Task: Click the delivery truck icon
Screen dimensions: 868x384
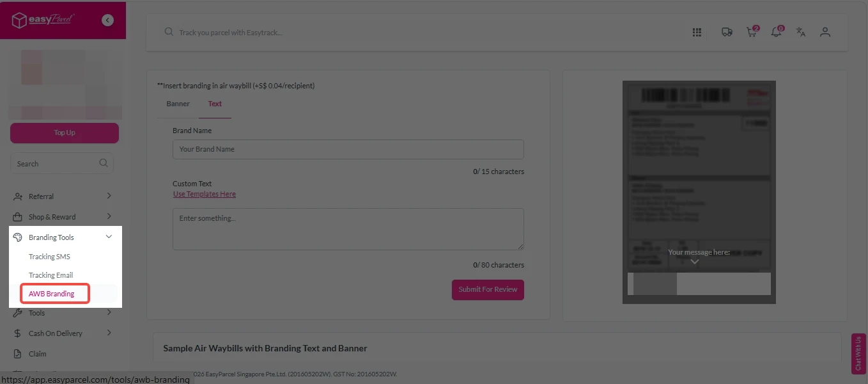Action: (727, 32)
